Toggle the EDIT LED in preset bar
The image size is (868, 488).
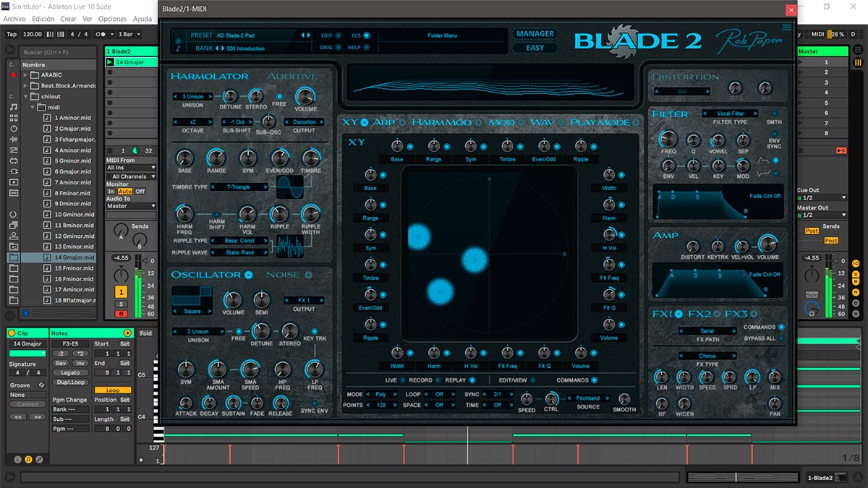point(339,35)
